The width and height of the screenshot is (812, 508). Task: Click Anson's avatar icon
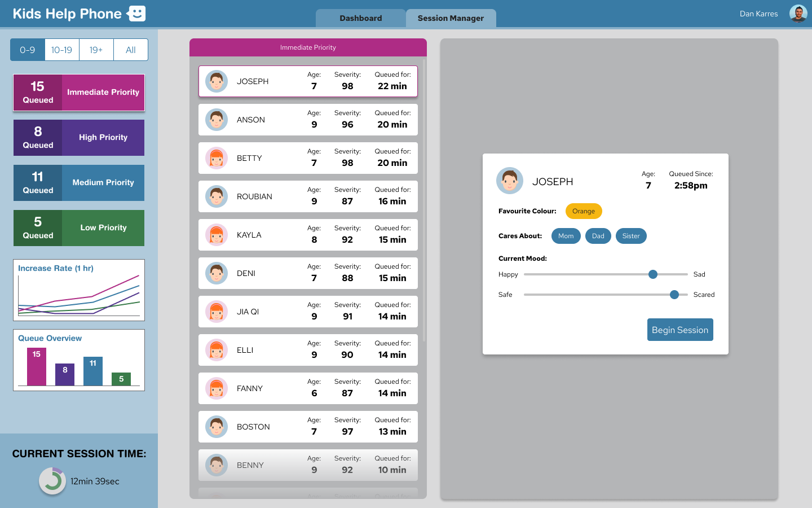pos(217,120)
